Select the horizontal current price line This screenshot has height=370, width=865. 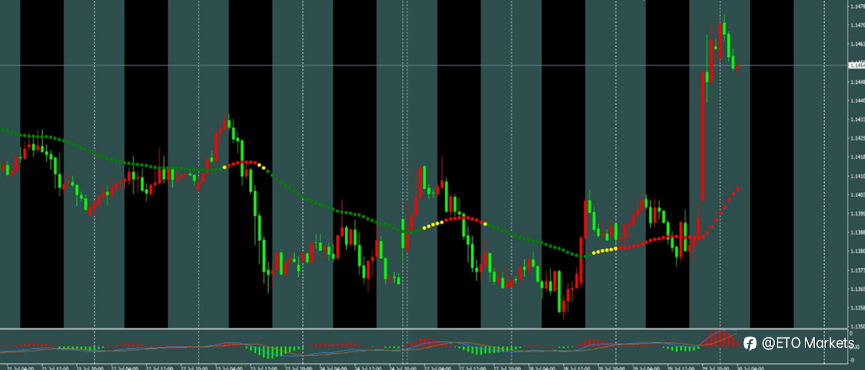[x=424, y=66]
